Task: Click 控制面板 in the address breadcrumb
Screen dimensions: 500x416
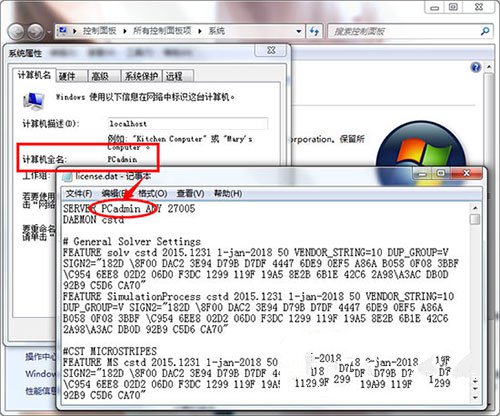Action: [99, 31]
